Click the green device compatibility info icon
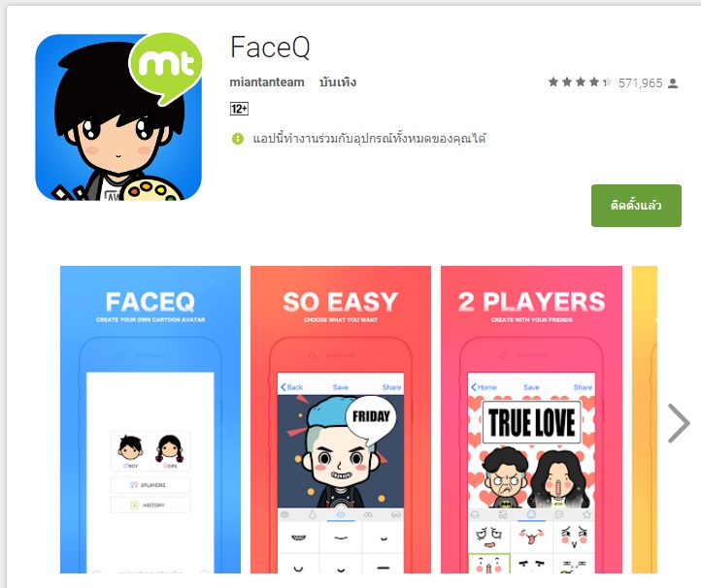Image resolution: width=701 pixels, height=588 pixels. click(x=238, y=139)
